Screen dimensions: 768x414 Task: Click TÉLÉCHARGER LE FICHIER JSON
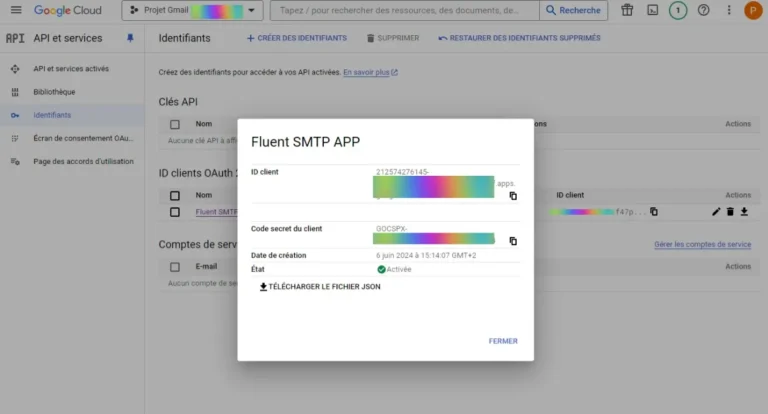click(x=320, y=287)
